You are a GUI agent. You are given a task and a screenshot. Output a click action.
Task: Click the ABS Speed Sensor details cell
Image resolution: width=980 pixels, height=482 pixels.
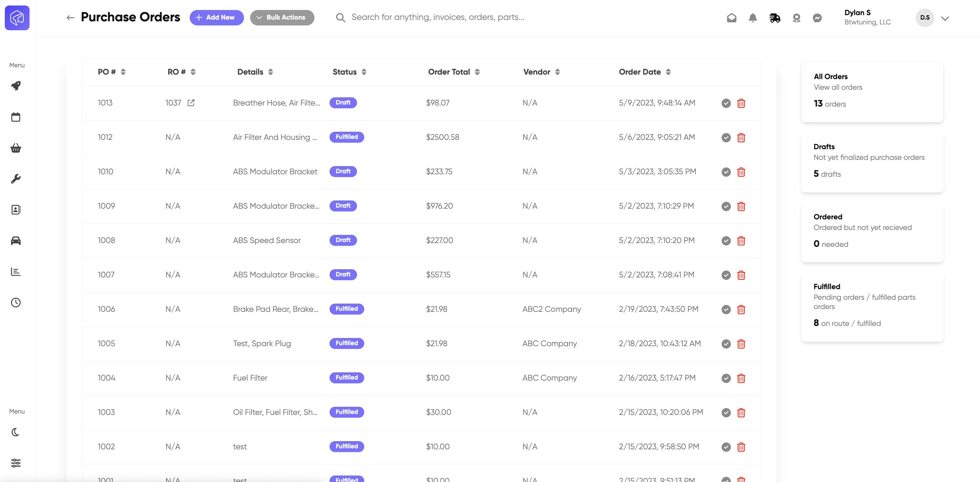[x=267, y=240]
